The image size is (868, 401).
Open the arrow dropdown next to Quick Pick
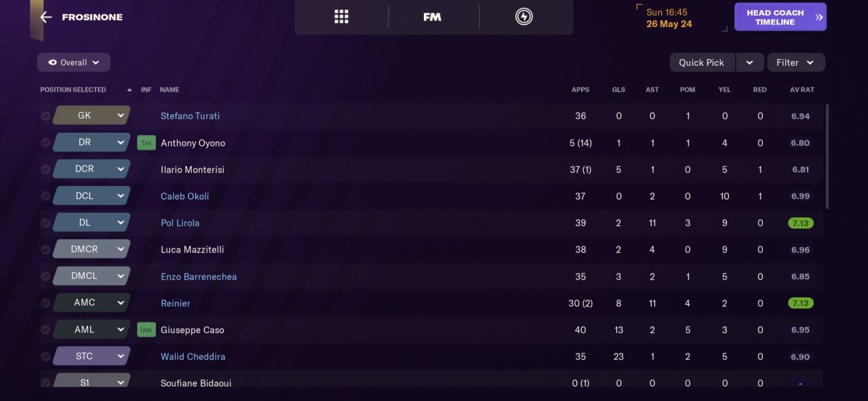coord(749,62)
